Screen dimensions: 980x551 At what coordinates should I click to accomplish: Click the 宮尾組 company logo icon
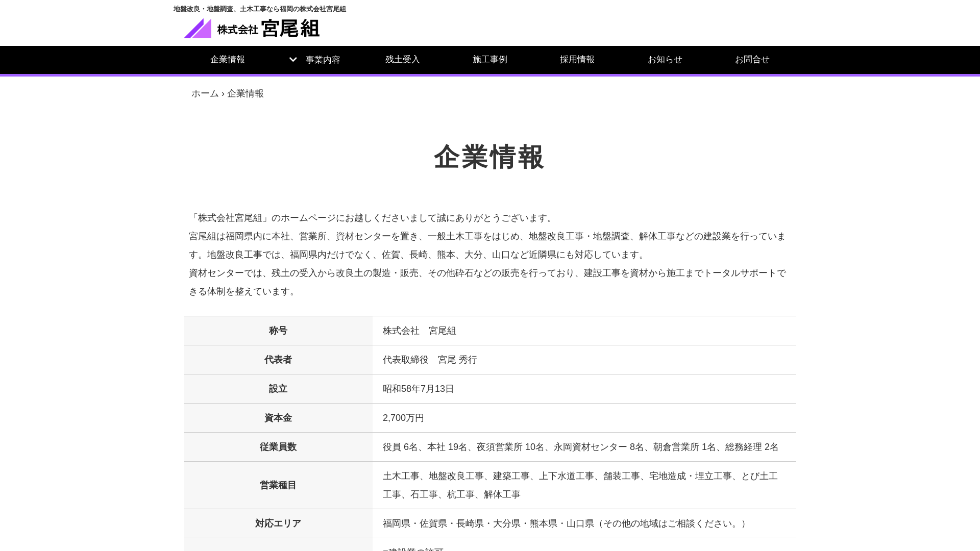(198, 29)
